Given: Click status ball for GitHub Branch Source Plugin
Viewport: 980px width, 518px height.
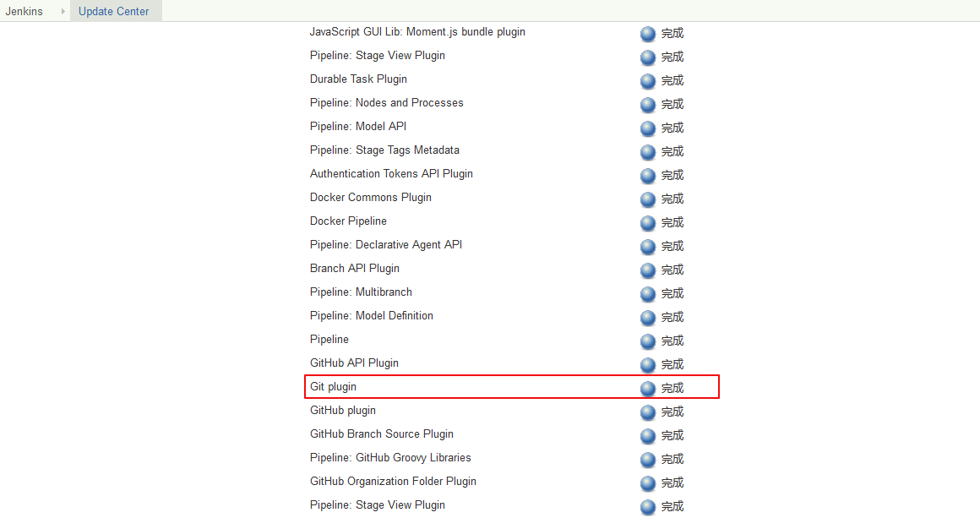Looking at the screenshot, I should click(648, 436).
